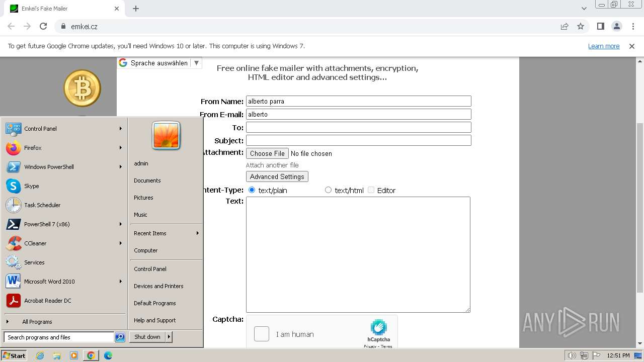
Task: Open Windows Media Player from the taskbar
Action: [x=74, y=355]
